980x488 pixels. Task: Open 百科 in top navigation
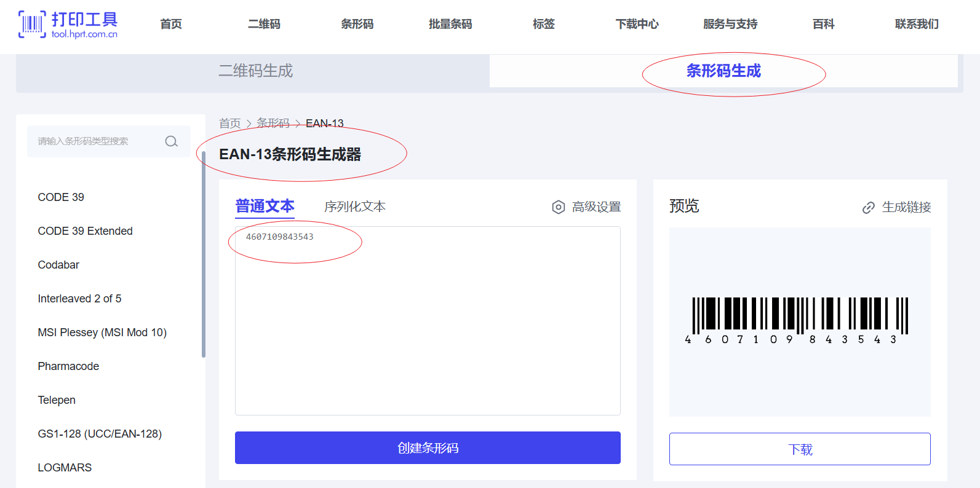tap(824, 24)
